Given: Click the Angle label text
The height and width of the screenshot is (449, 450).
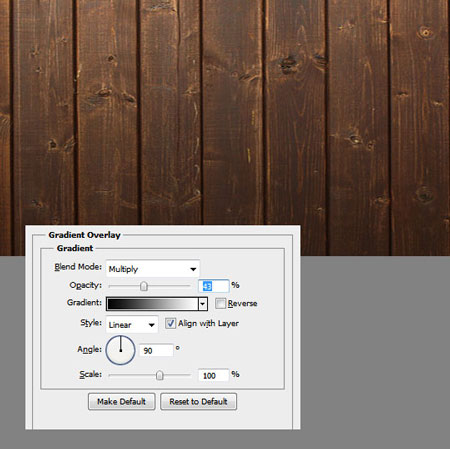Looking at the screenshot, I should point(89,349).
